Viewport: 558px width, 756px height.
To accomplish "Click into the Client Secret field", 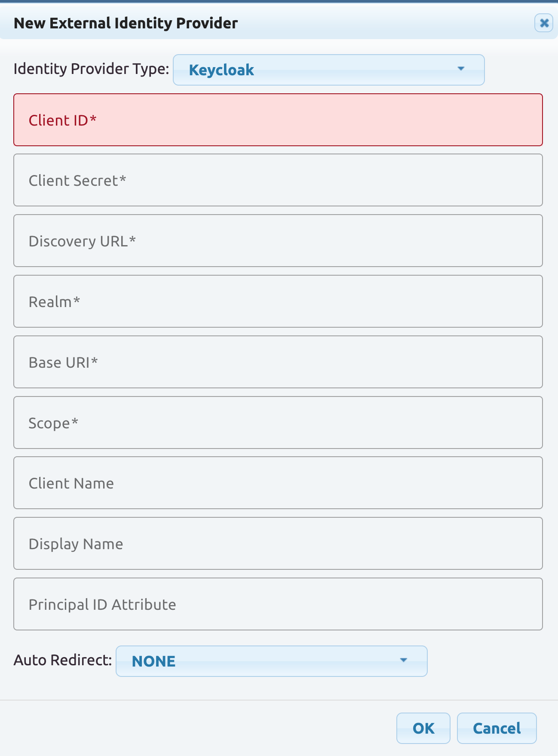I will click(278, 180).
